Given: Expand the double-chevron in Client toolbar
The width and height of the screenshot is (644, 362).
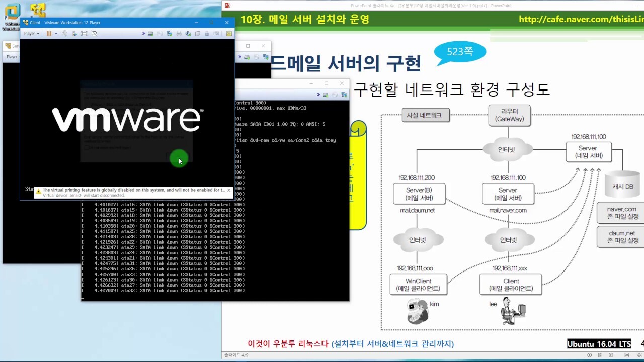Looking at the screenshot, I should click(x=143, y=33).
